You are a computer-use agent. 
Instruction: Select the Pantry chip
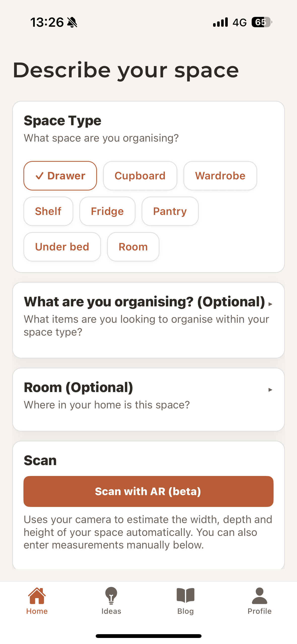tap(170, 211)
